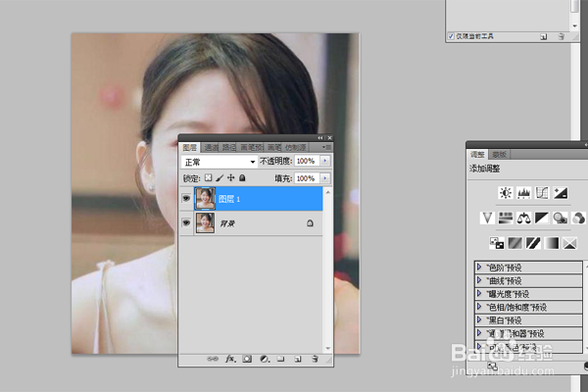This screenshot has height=392, width=588.
Task: Add a Brightness/Contrast adjustment
Action: pyautogui.click(x=505, y=193)
